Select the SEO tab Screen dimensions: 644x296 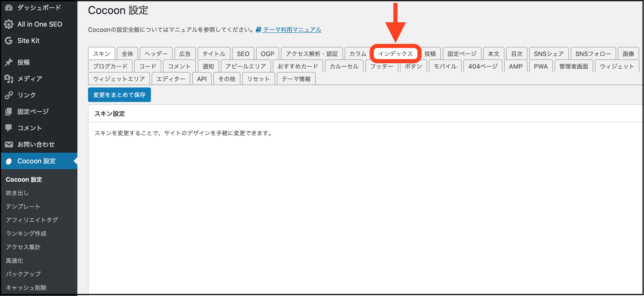coord(243,53)
